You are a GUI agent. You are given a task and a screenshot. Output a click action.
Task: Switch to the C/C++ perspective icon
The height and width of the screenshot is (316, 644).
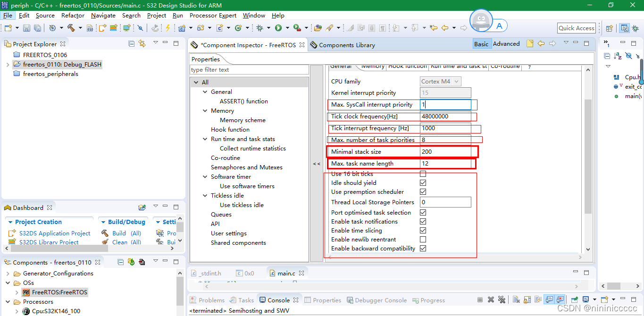click(x=624, y=28)
